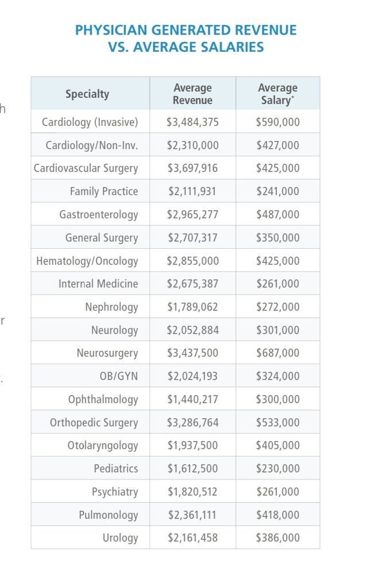Click Neurosurgery salary $687,000 cell
Screen dimensions: 370x588
click(x=277, y=353)
